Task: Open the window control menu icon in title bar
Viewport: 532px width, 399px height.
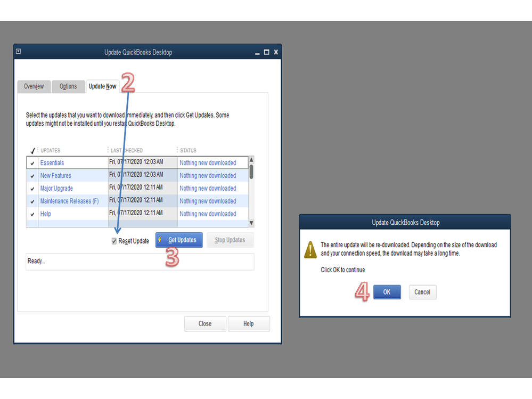Action: (18, 52)
